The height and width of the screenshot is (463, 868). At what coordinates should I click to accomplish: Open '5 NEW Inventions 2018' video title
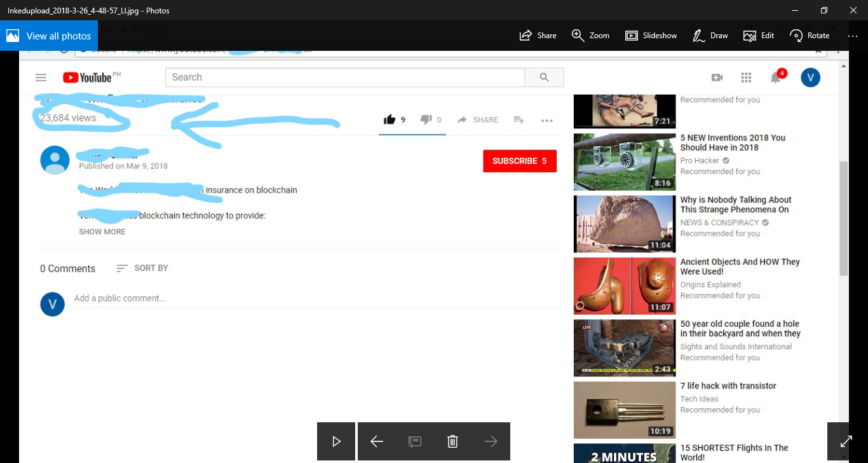click(x=733, y=142)
